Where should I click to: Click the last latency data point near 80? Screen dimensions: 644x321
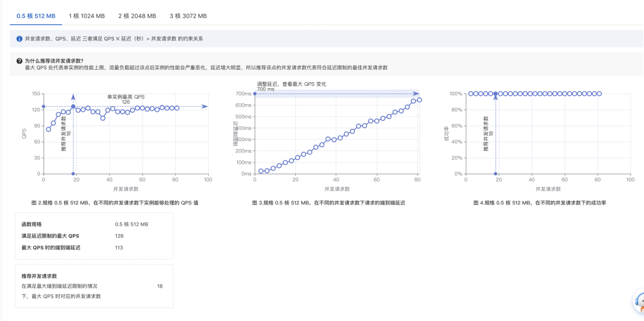tap(419, 100)
